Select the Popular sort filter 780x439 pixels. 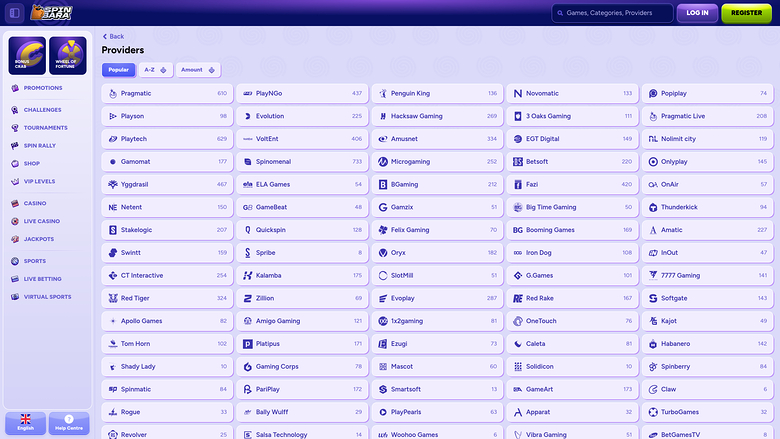coord(118,70)
